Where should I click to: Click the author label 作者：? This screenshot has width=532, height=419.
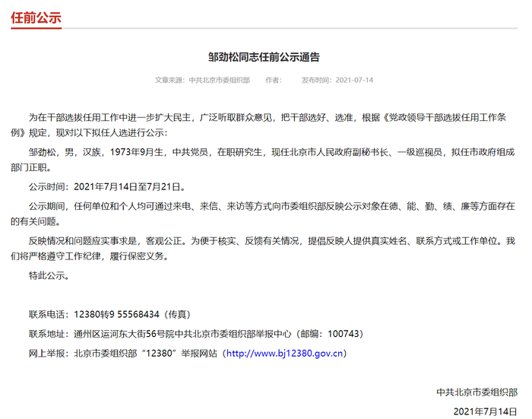pos(274,80)
